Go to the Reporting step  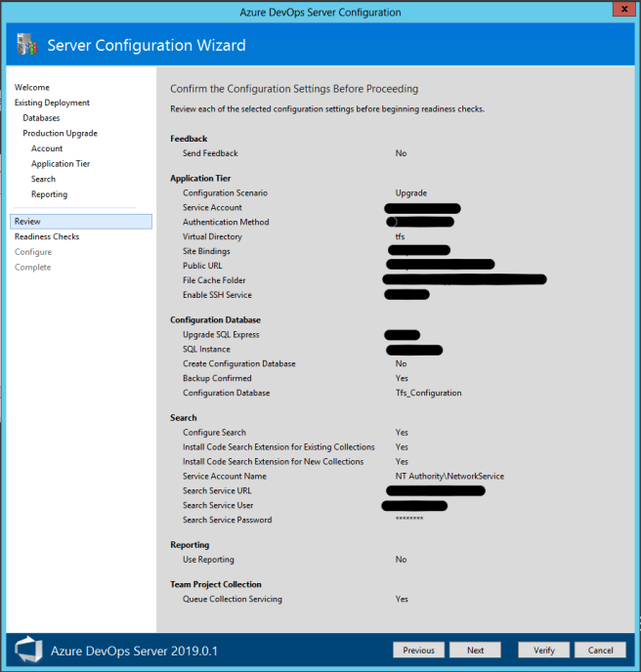tap(49, 194)
